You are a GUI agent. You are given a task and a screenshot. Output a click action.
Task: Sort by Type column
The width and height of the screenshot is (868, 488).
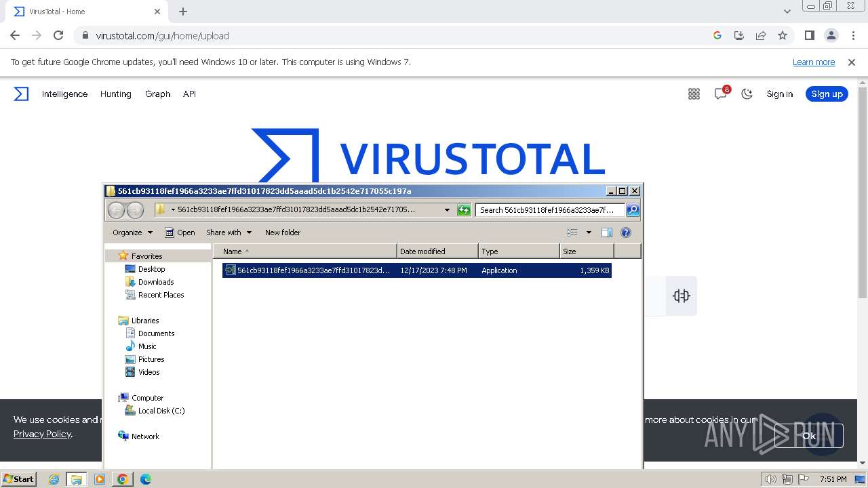[x=519, y=251]
